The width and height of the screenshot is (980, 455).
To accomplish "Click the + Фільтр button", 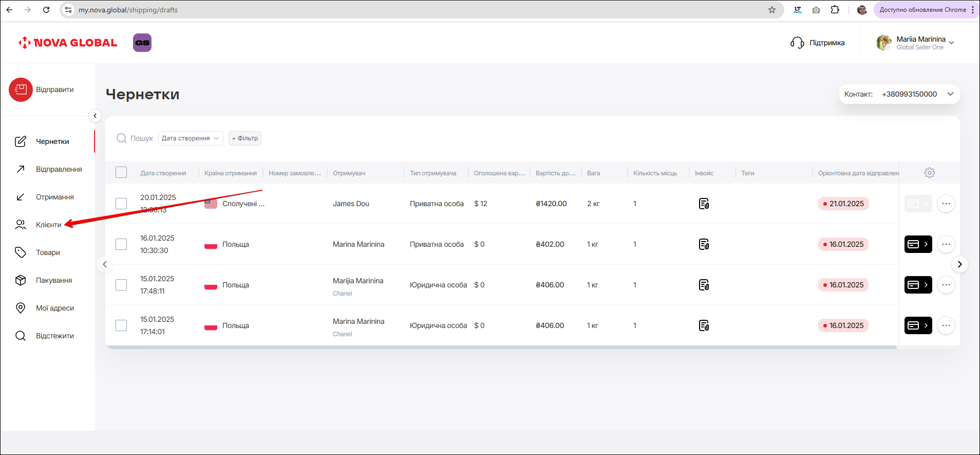I will coord(245,138).
